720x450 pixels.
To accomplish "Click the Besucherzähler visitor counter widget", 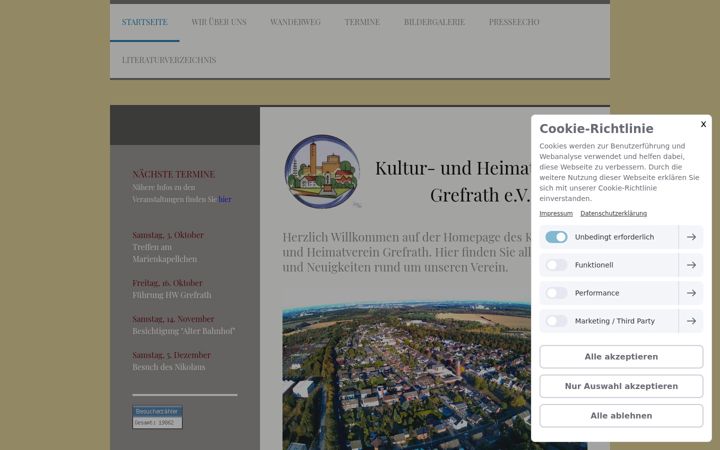I will [x=158, y=417].
